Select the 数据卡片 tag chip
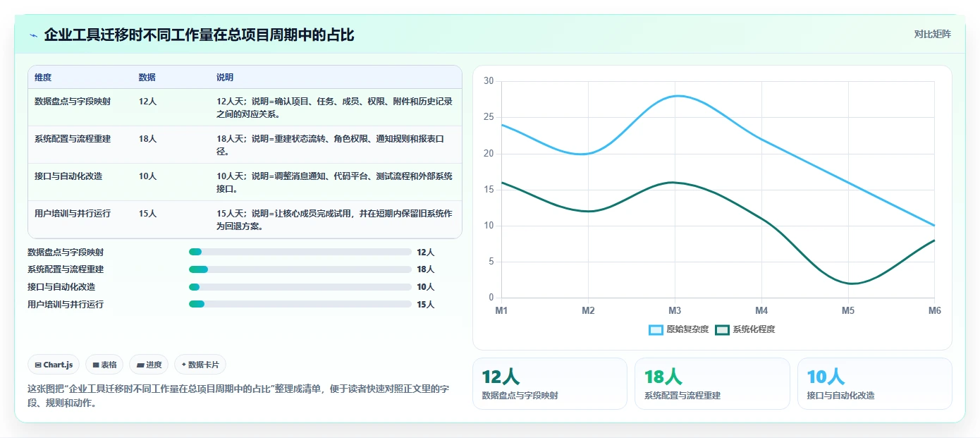Viewport: 980px width, 438px height. click(x=200, y=365)
